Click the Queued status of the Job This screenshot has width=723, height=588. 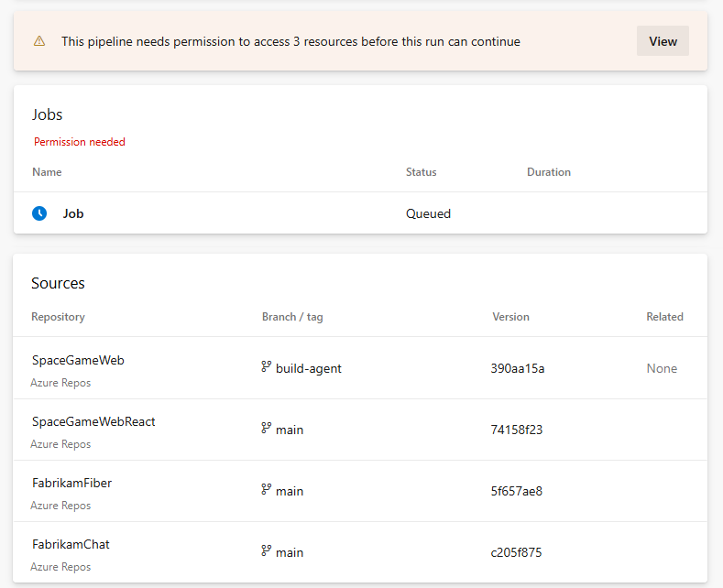428,213
